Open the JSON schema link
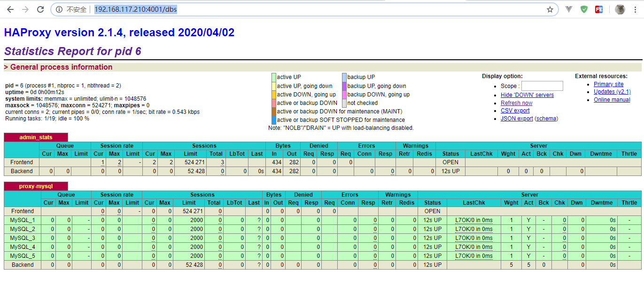Image resolution: width=644 pixels, height=303 pixels. pyautogui.click(x=546, y=119)
